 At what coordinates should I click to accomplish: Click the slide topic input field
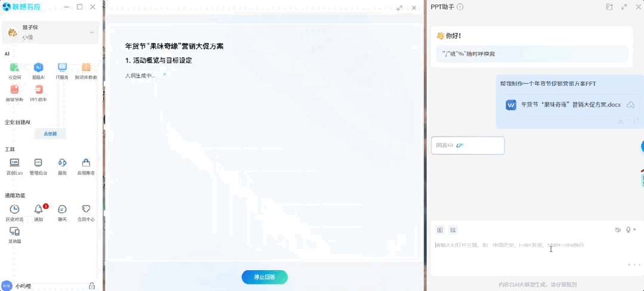(x=525, y=245)
